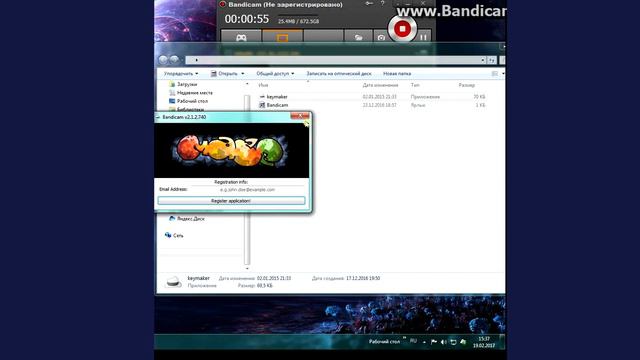Click keymaker file icon
Viewport: 640px width, 360px height.
click(262, 97)
